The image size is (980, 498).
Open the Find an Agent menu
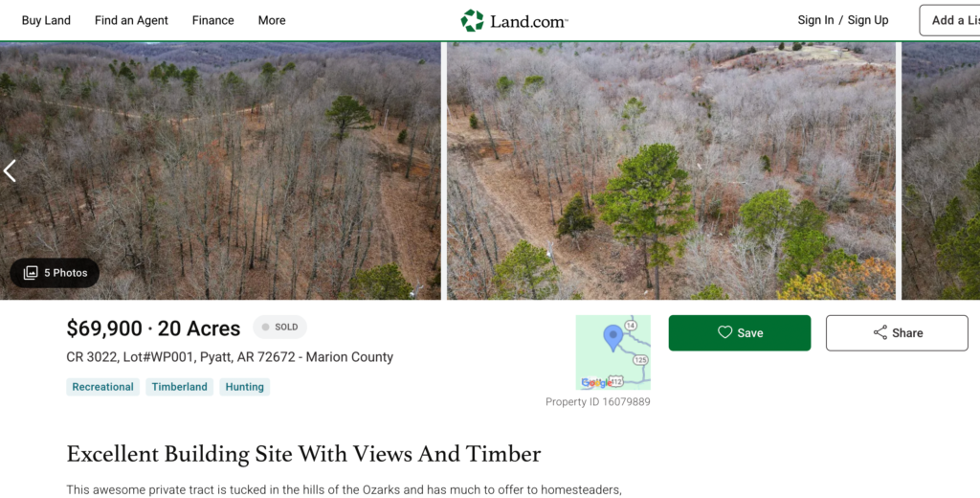[131, 20]
